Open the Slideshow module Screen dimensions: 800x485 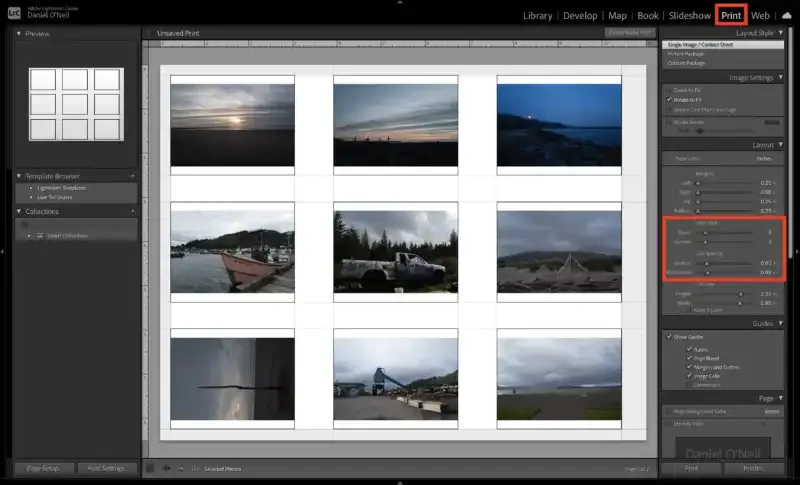[690, 16]
